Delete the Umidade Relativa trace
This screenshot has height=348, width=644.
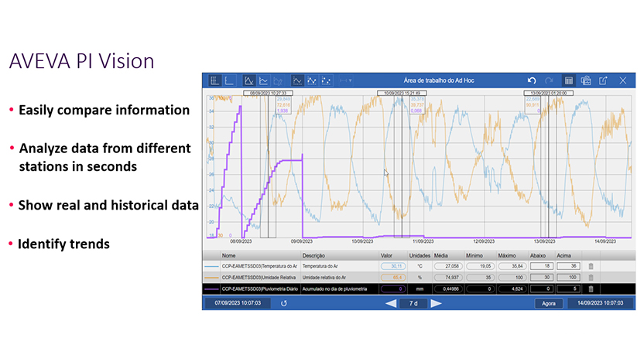pos(591,278)
